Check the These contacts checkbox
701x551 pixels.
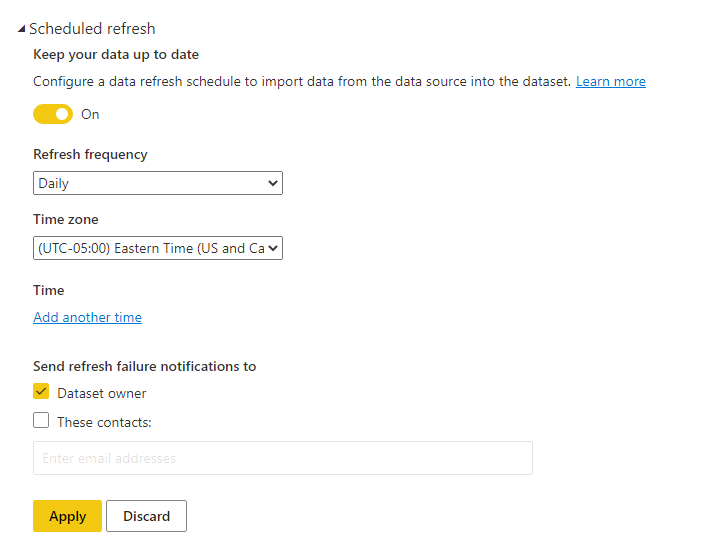point(41,420)
